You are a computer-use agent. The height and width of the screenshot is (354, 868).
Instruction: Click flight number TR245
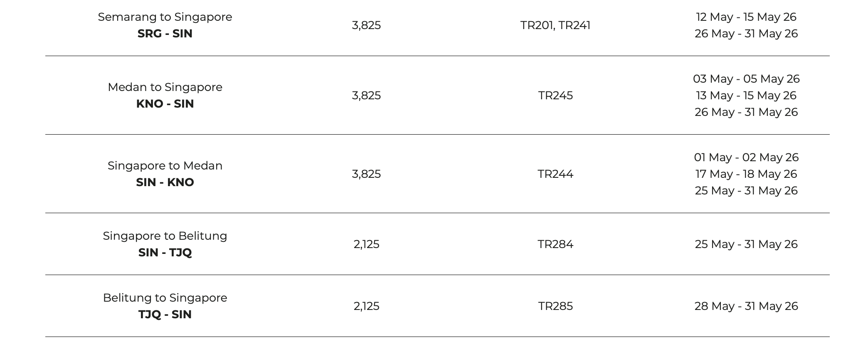[555, 96]
